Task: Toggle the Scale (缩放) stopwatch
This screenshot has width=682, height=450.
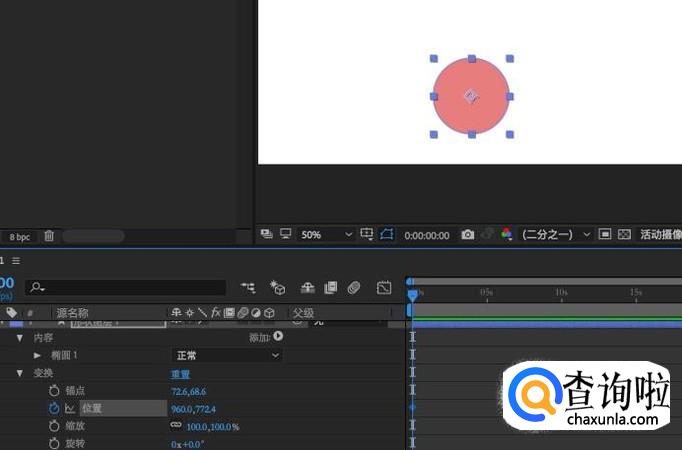Action: click(54, 426)
